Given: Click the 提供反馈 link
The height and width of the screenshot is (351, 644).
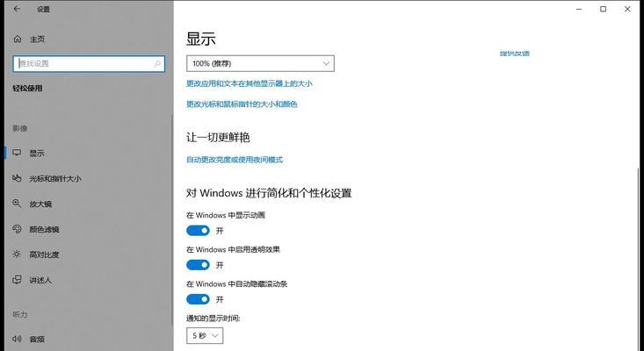Looking at the screenshot, I should [515, 54].
